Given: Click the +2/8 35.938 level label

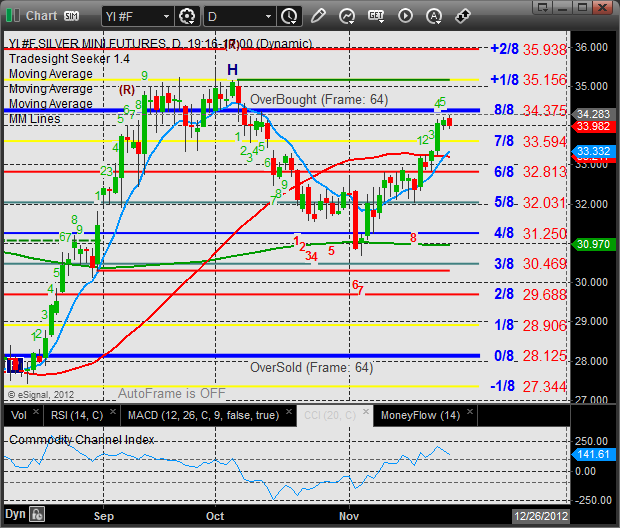Looking at the screenshot, I should tap(528, 49).
